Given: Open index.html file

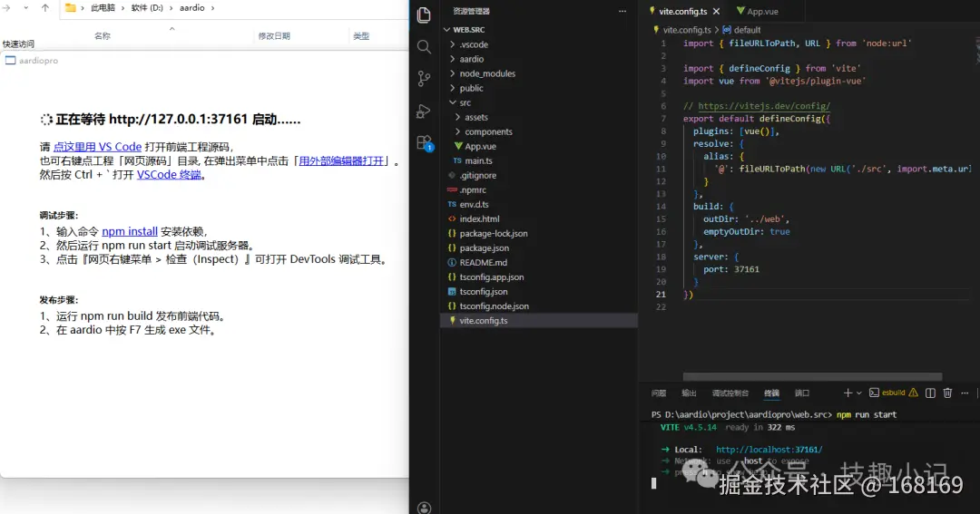Looking at the screenshot, I should tap(479, 218).
